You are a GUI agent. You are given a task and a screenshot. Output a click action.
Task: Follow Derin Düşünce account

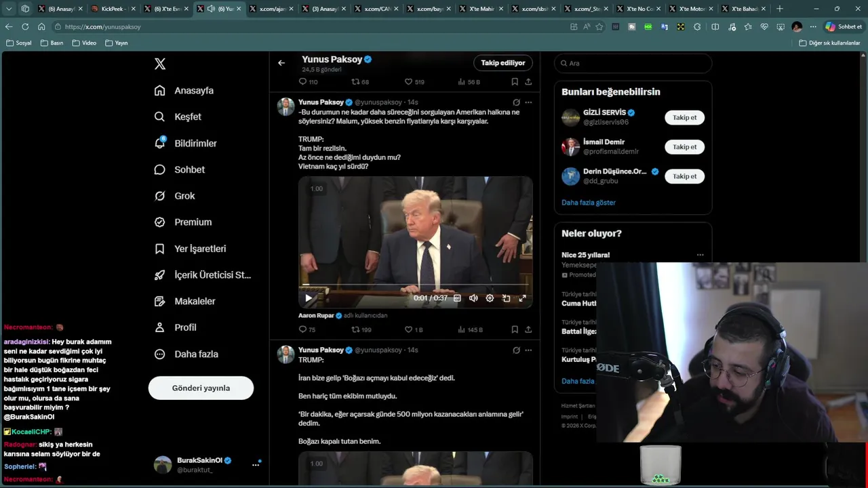click(684, 176)
